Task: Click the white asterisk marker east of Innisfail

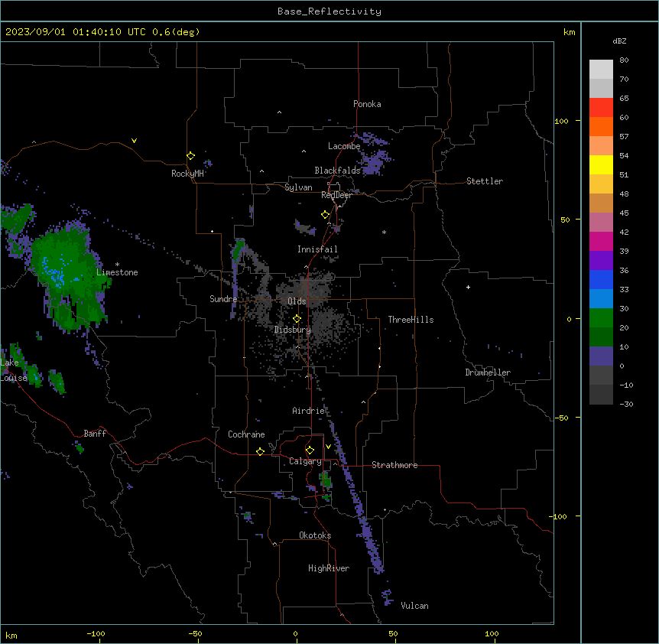Action: click(x=384, y=233)
